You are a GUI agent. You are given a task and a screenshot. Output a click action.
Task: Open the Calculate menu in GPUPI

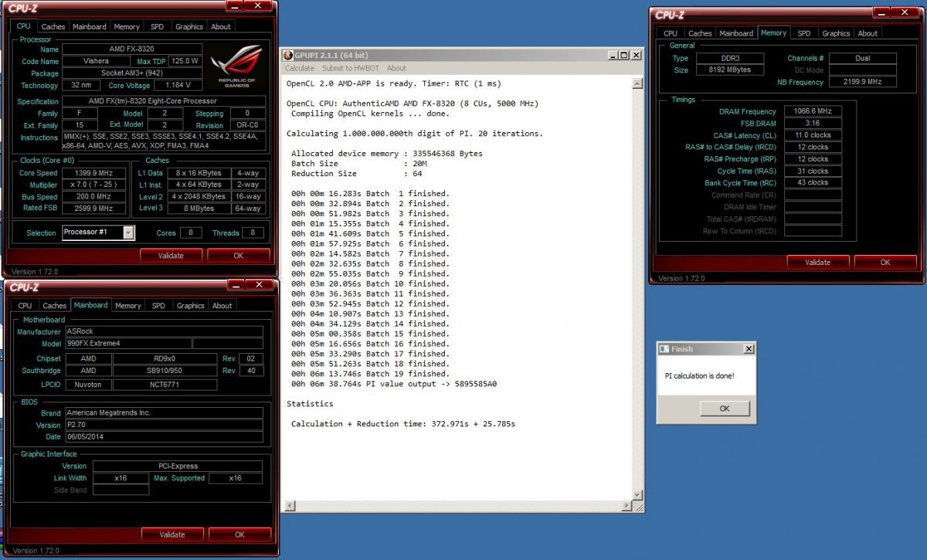(300, 68)
